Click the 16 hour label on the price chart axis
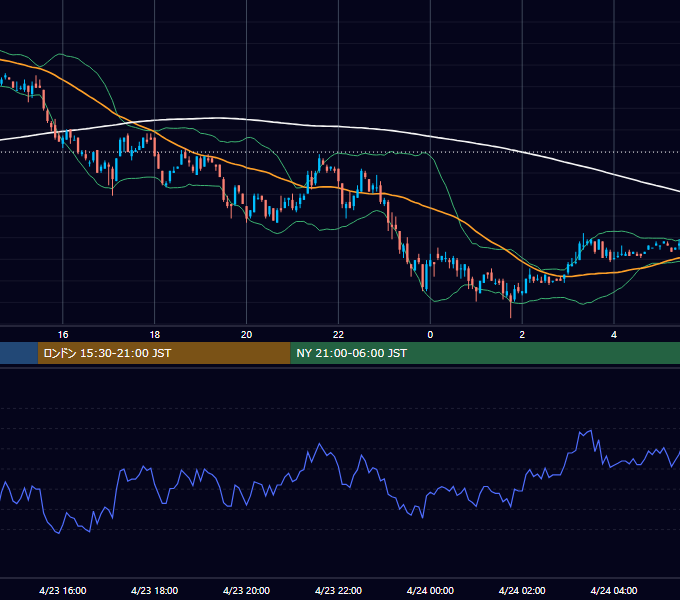 click(63, 335)
